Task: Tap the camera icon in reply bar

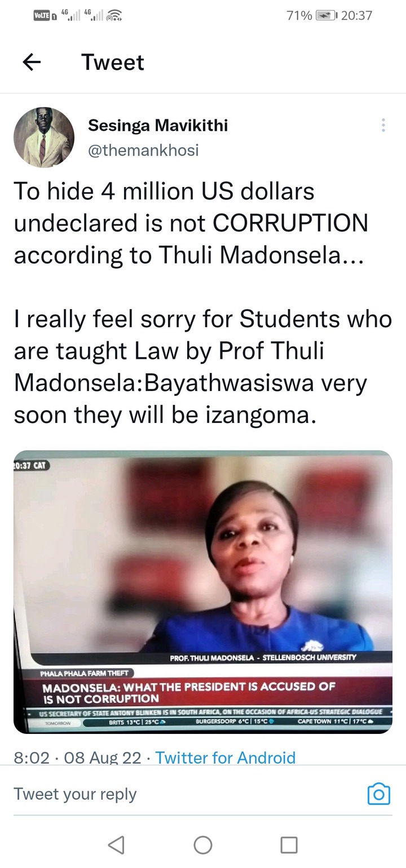Action: (x=379, y=794)
